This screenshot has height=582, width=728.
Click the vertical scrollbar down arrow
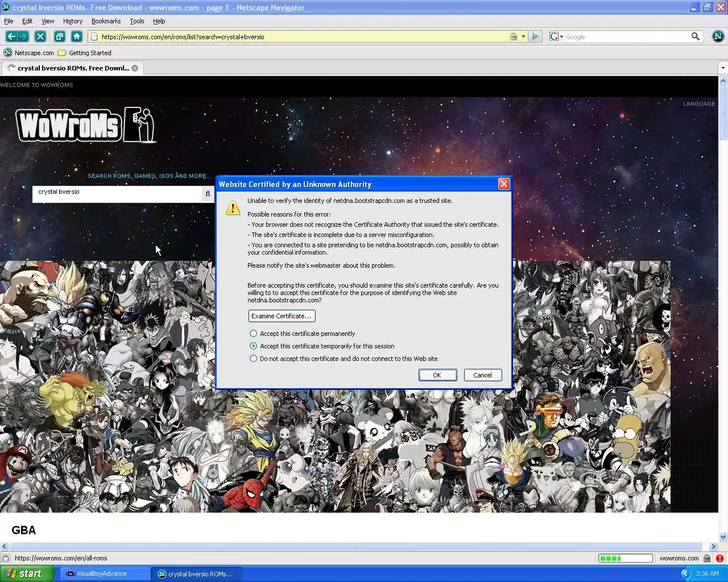click(723, 537)
